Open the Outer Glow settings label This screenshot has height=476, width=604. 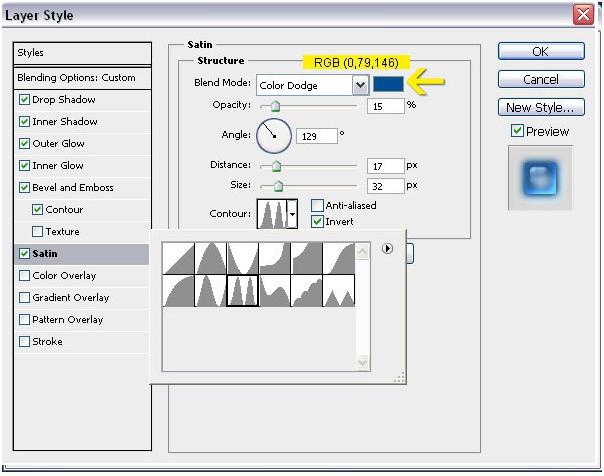coord(58,143)
